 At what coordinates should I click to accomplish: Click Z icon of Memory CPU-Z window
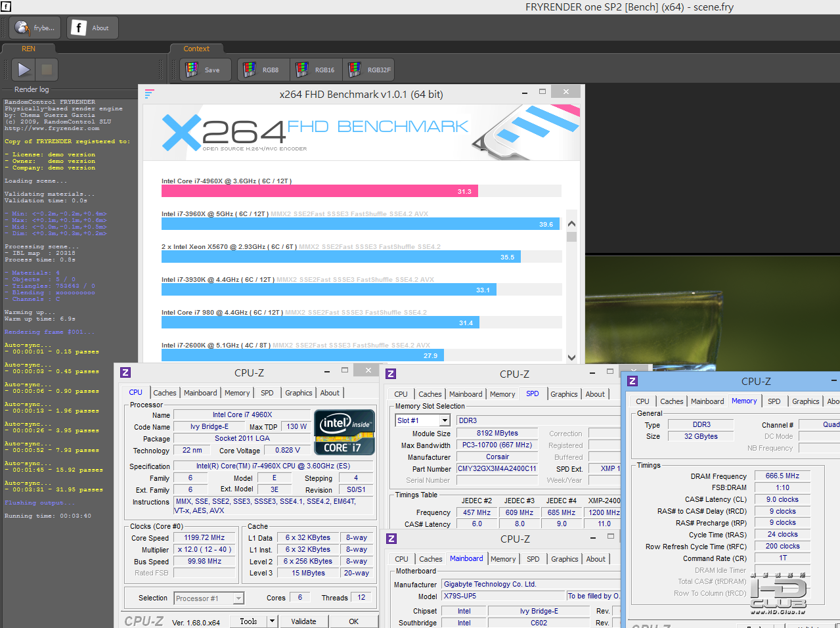tap(632, 381)
